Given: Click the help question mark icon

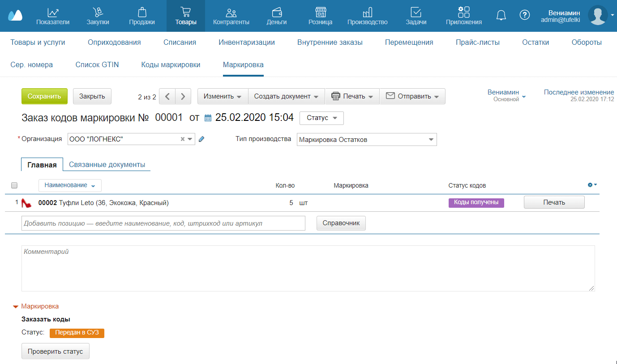Looking at the screenshot, I should click(524, 15).
